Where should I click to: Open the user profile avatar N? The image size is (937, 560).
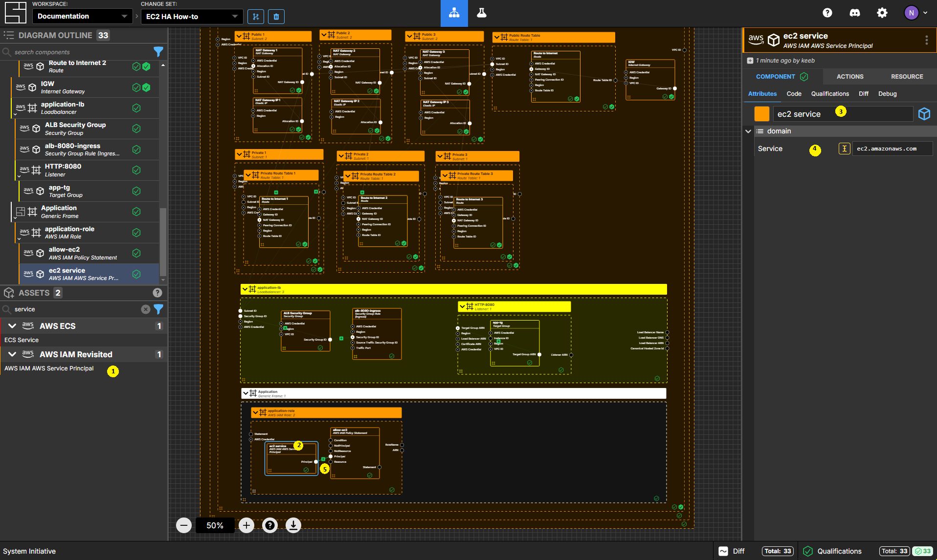[911, 13]
